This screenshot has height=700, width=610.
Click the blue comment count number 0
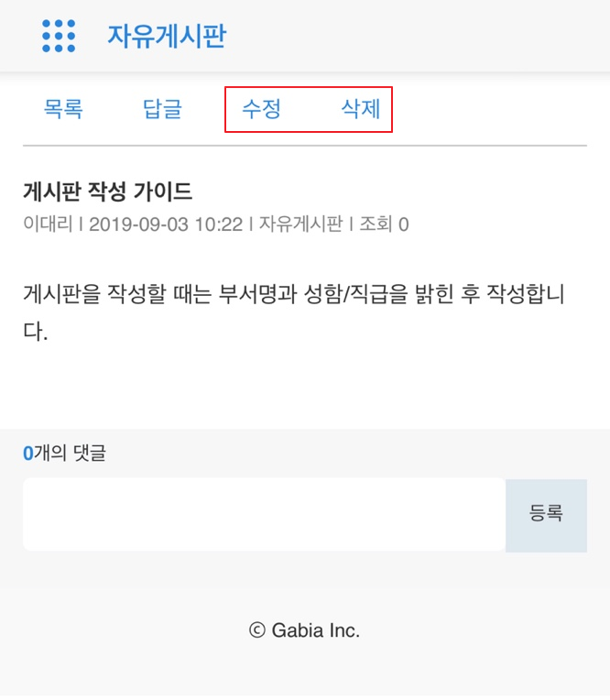[28, 454]
